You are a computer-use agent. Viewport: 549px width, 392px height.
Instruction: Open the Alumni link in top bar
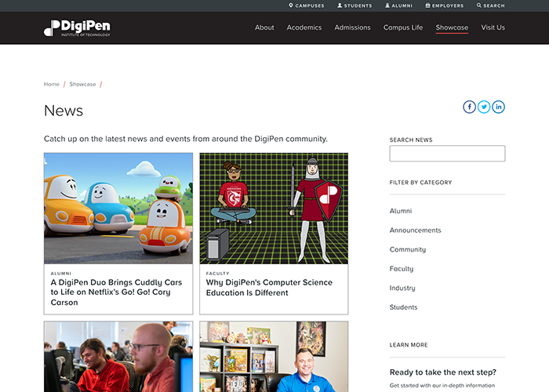click(x=398, y=5)
